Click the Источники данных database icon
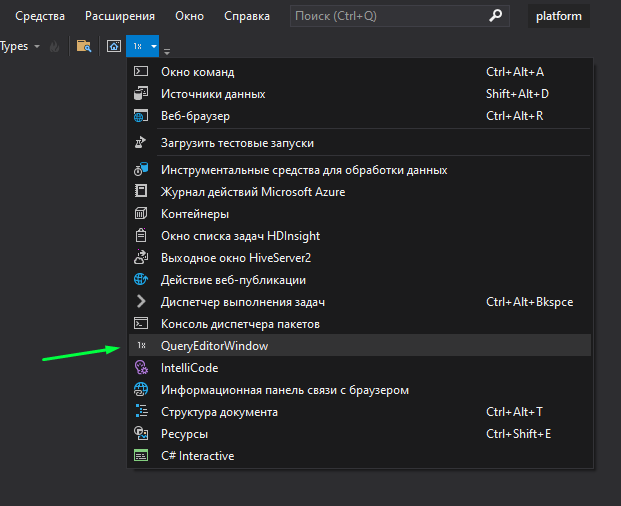Screen dimensions: 621x506 141,94
